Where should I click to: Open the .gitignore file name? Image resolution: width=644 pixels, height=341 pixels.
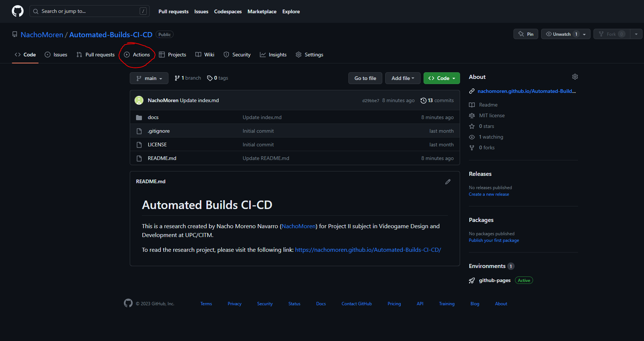coord(159,131)
